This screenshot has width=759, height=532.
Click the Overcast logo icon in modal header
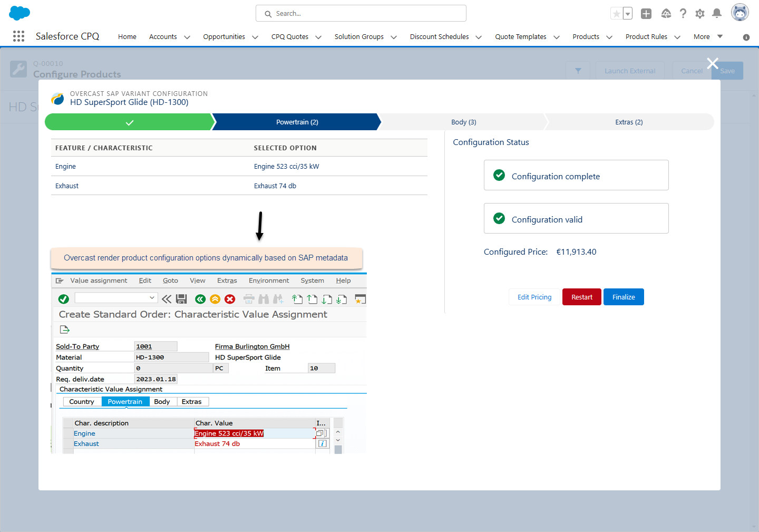(x=58, y=99)
